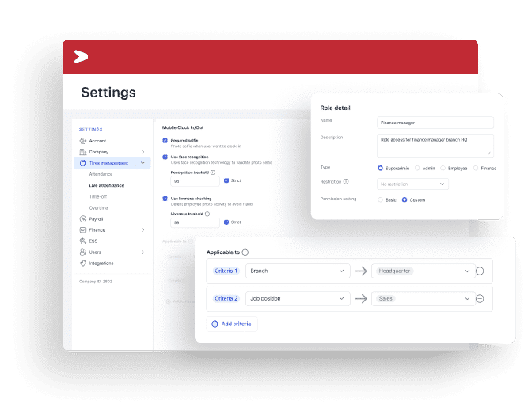Open the Branch criteria dropdown
Viewport: 532px width, 413px height.
(x=298, y=271)
